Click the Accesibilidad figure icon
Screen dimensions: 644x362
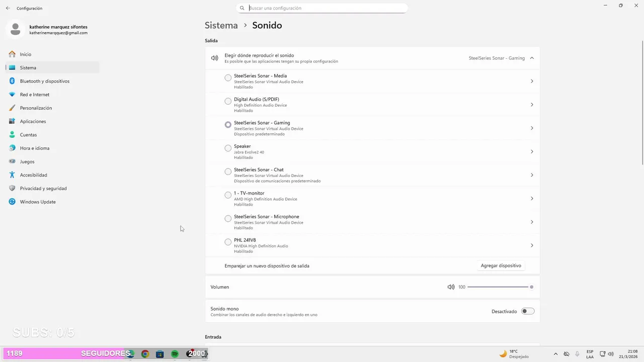tap(12, 175)
